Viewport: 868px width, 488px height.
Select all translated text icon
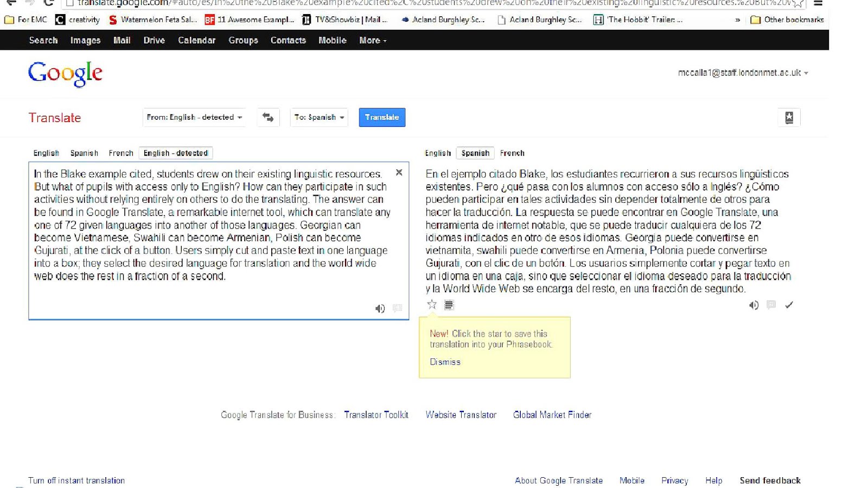pos(449,305)
